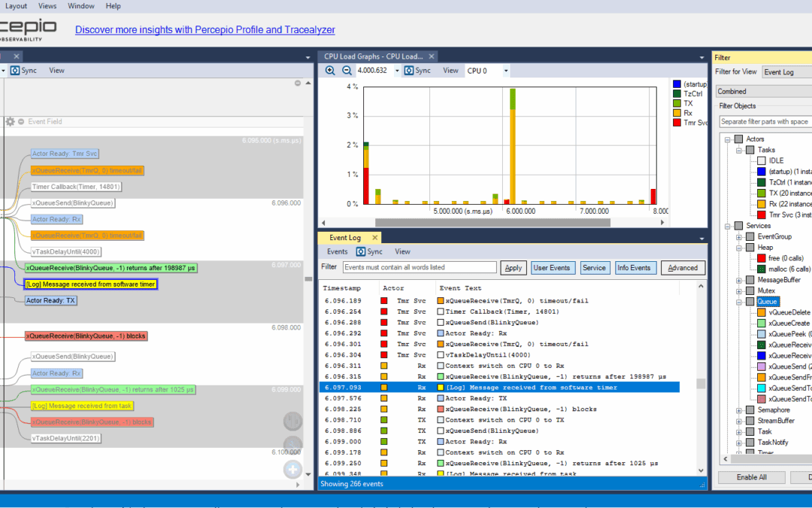
Task: Click blue (startup) color swatch in Filter
Action: click(761, 172)
